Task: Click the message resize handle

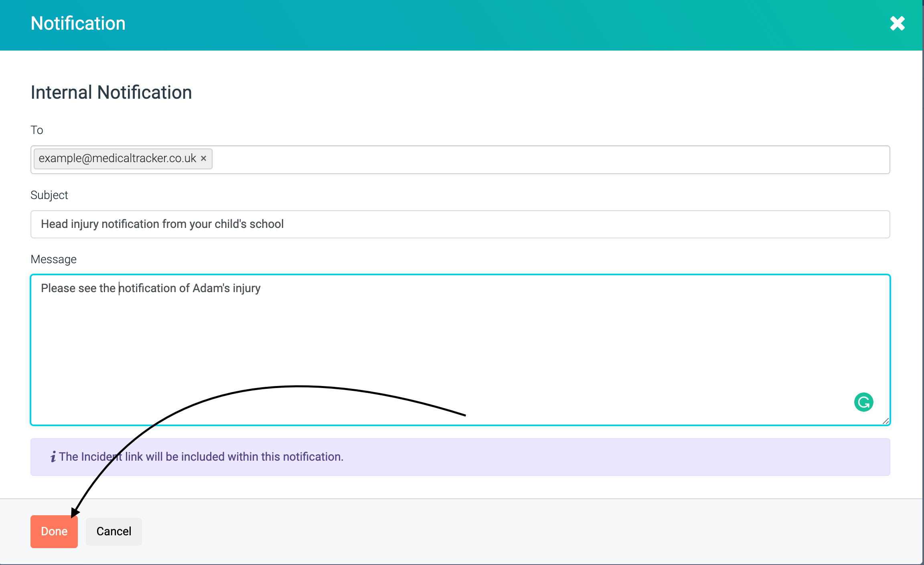Action: tap(885, 421)
